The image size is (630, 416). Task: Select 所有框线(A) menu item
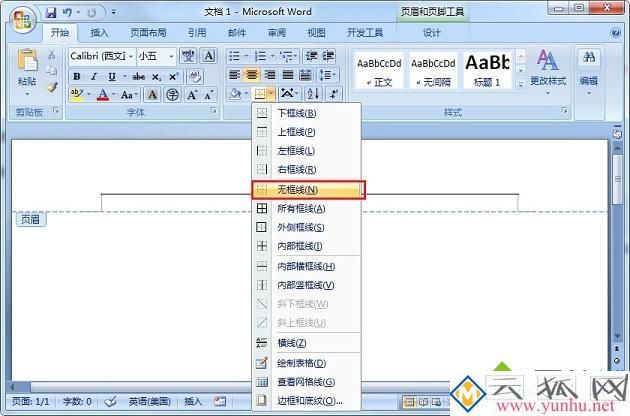[x=306, y=209]
